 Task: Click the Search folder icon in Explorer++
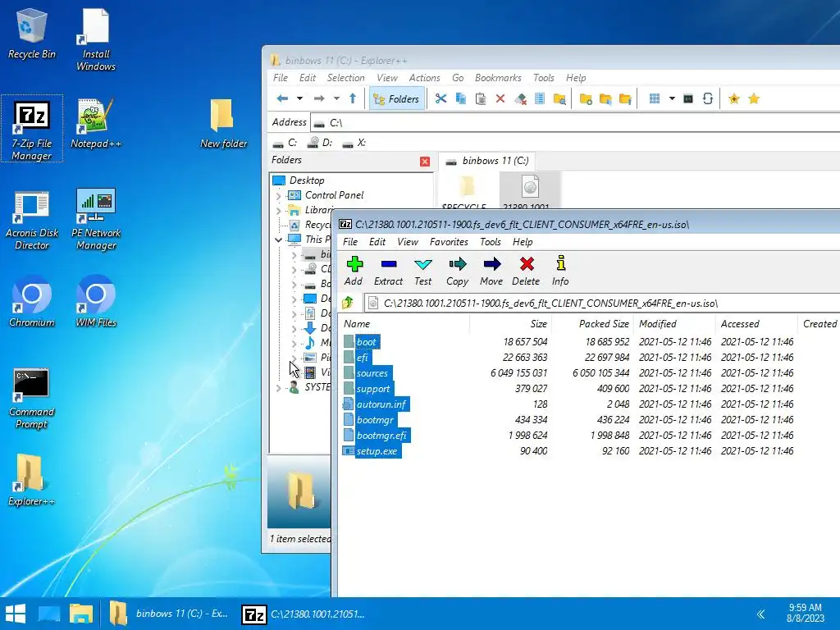coord(559,98)
